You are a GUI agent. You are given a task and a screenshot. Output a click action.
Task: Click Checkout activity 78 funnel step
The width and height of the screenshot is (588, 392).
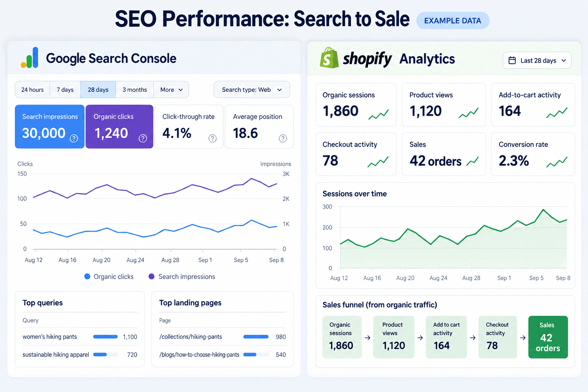coord(498,337)
